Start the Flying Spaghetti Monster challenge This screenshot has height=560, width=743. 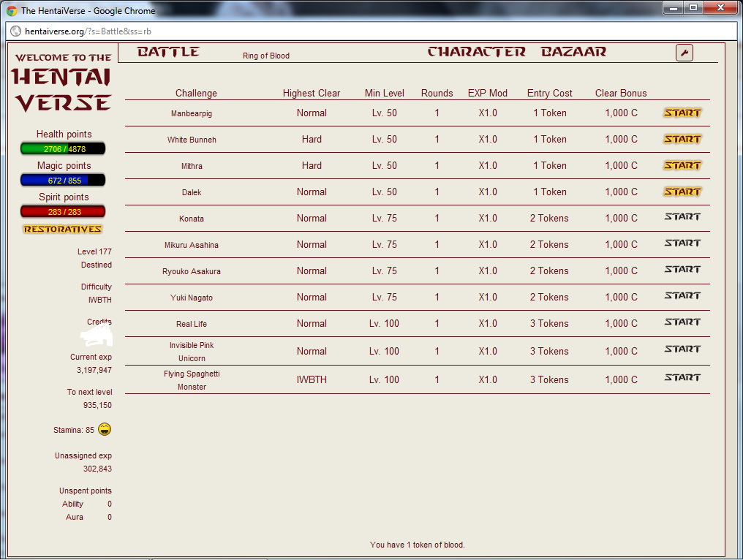[x=682, y=377]
